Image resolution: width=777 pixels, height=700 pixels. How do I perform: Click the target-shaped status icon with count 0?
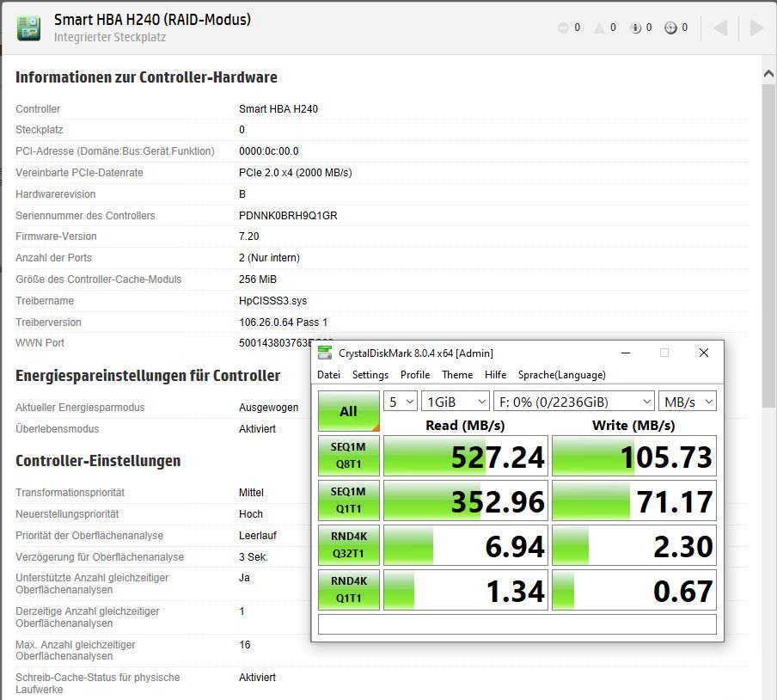coord(670,28)
